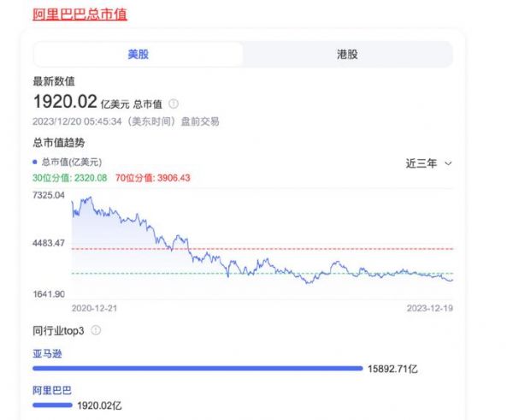
Task: Click the red dashed 70th percentile line
Action: pos(342,249)
